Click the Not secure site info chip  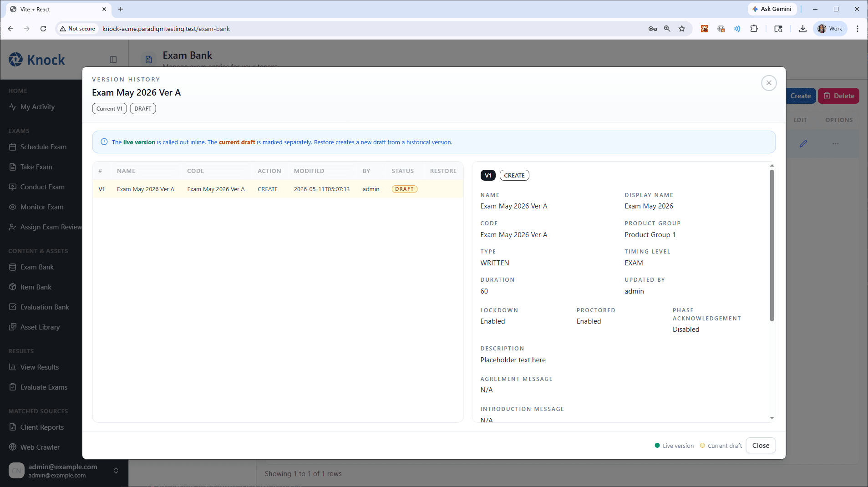tap(77, 29)
